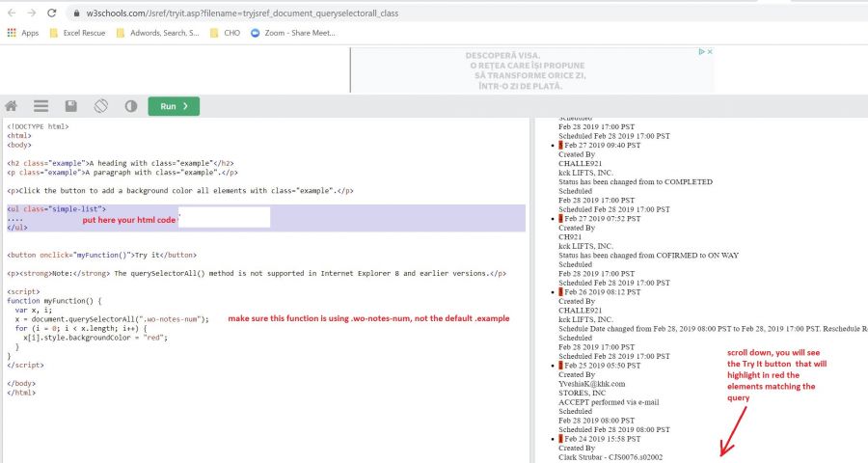868x463 pixels.
Task: Open the hamburger menu in the editor toolbar
Action: tap(41, 106)
